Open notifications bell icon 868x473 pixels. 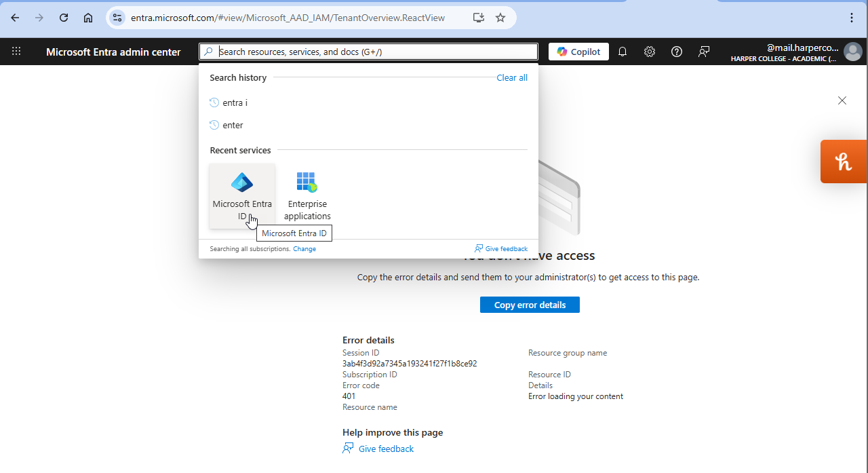623,52
